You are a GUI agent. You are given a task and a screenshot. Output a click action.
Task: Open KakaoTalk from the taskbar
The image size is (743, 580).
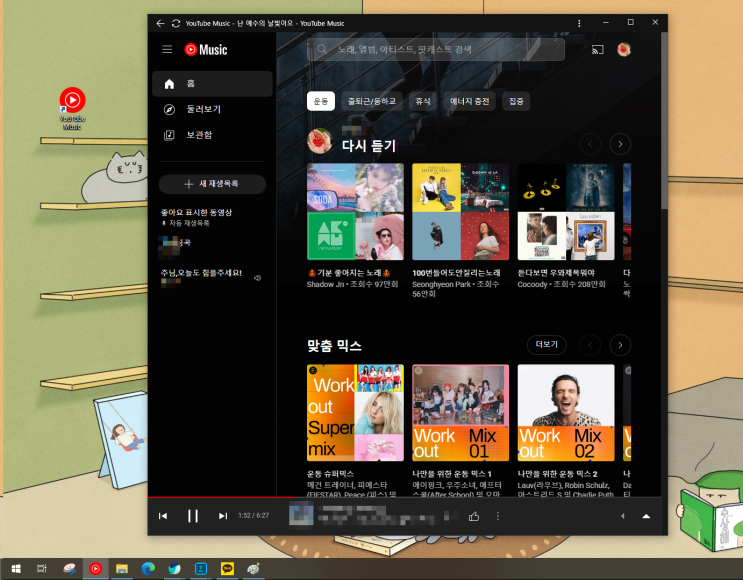coord(227,569)
